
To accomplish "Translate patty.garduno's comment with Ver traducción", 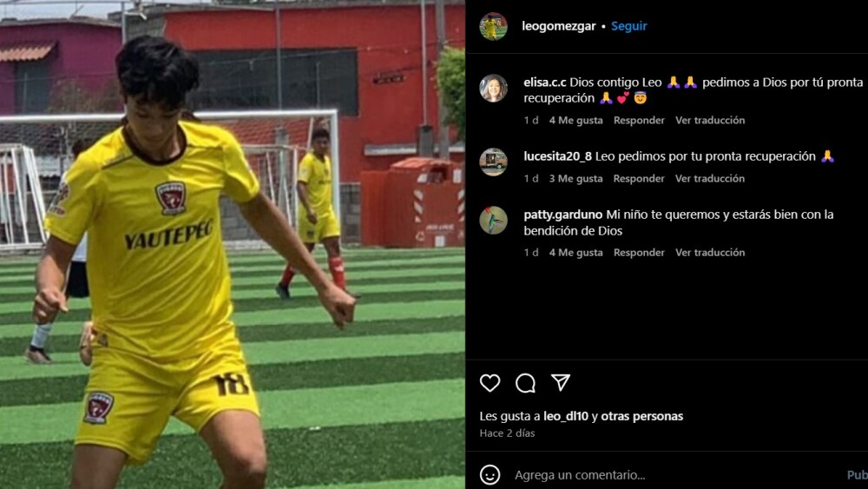I will [x=710, y=253].
